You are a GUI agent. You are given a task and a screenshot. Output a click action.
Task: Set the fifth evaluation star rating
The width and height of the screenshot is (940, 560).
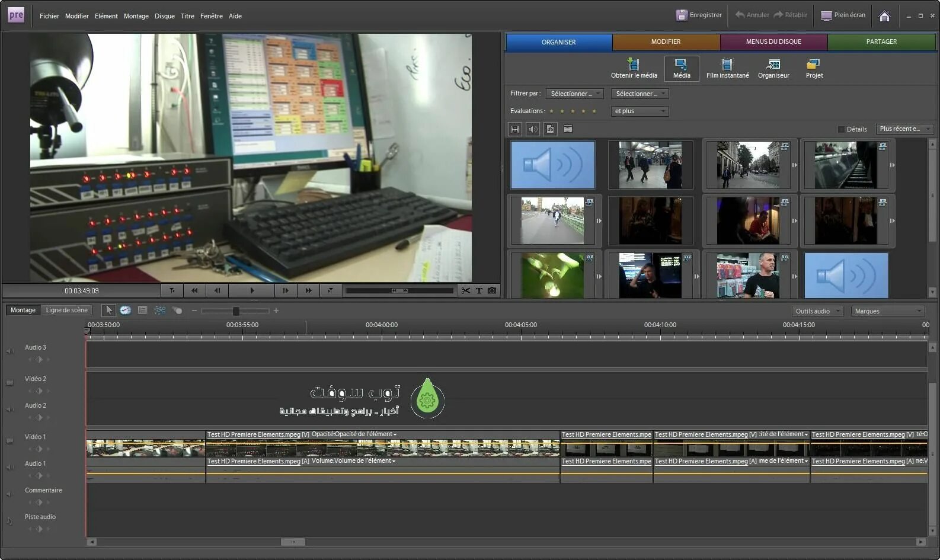click(594, 111)
